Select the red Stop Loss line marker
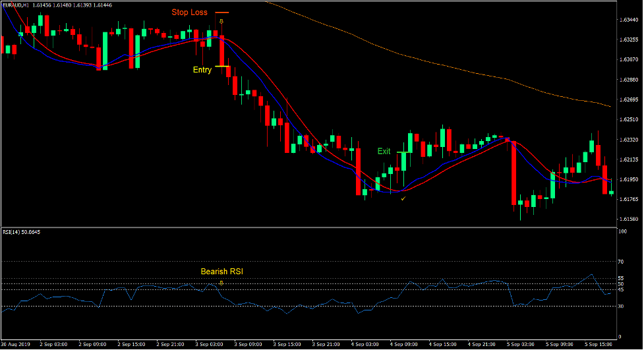The height and width of the screenshot is (350, 644). [221, 13]
